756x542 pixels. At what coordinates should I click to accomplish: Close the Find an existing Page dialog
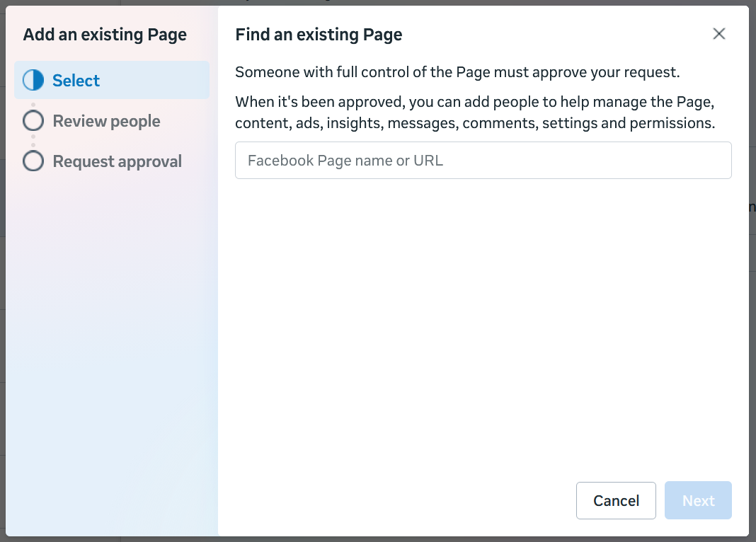pyautogui.click(x=719, y=34)
